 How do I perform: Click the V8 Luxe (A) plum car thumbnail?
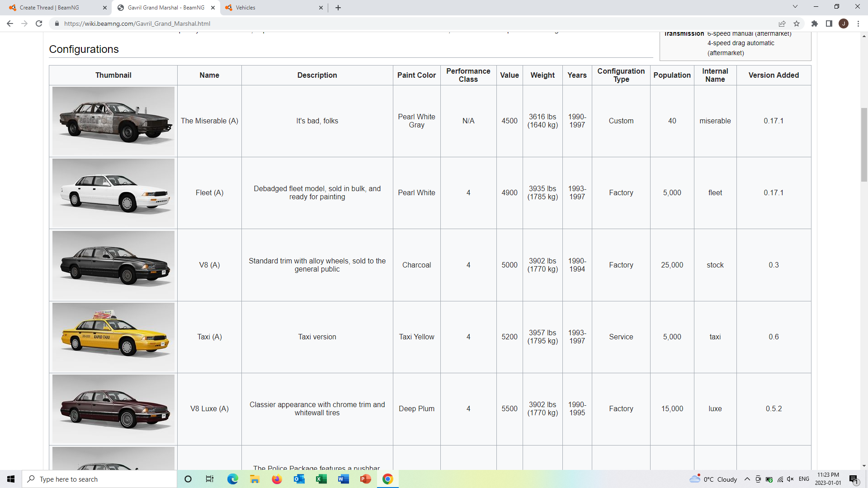(x=113, y=409)
